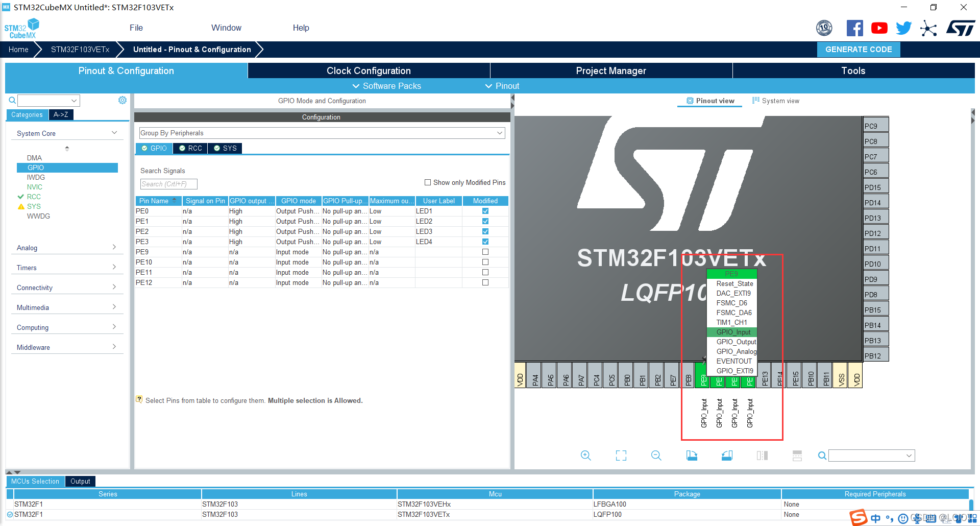This screenshot has width=980, height=526.
Task: Open the File menu
Action: pyautogui.click(x=136, y=28)
